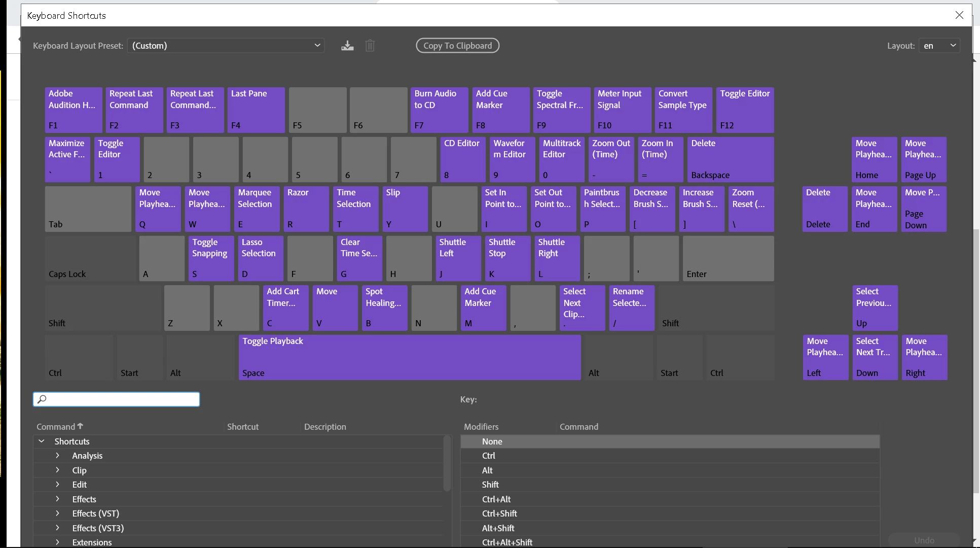Click the search magnifier icon
The image size is (980, 548).
[42, 399]
